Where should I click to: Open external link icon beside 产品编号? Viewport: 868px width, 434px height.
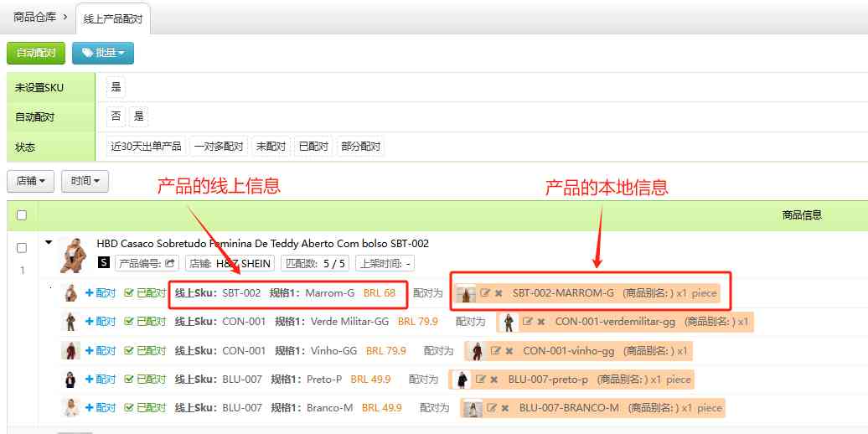[x=171, y=263]
